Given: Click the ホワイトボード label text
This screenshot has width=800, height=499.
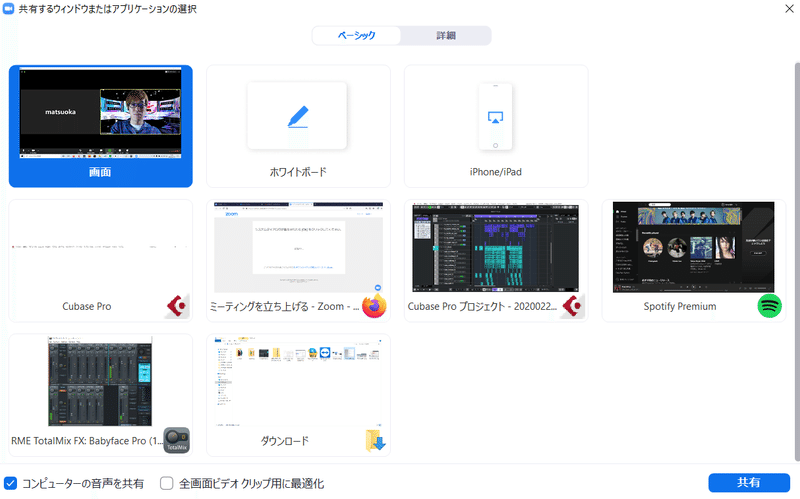Looking at the screenshot, I should (x=298, y=172).
